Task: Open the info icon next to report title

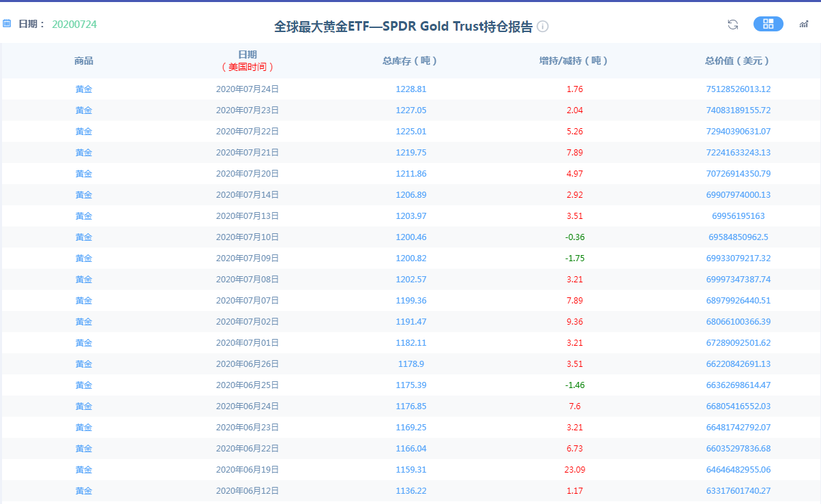Action: (543, 27)
